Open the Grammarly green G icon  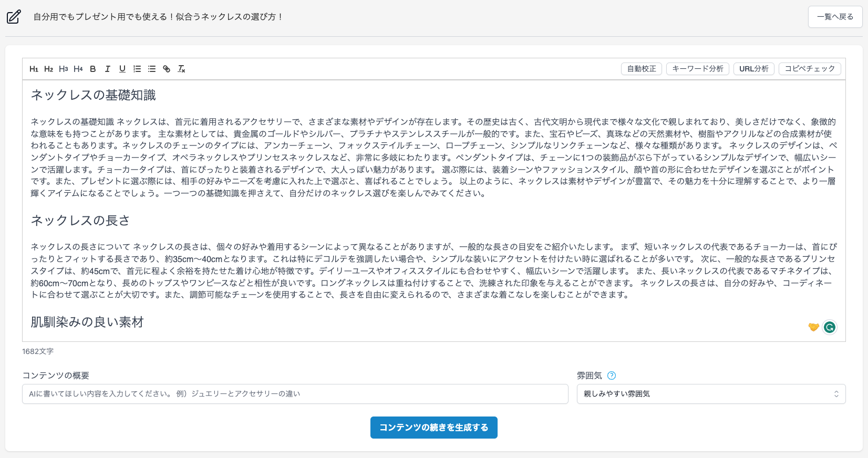830,327
